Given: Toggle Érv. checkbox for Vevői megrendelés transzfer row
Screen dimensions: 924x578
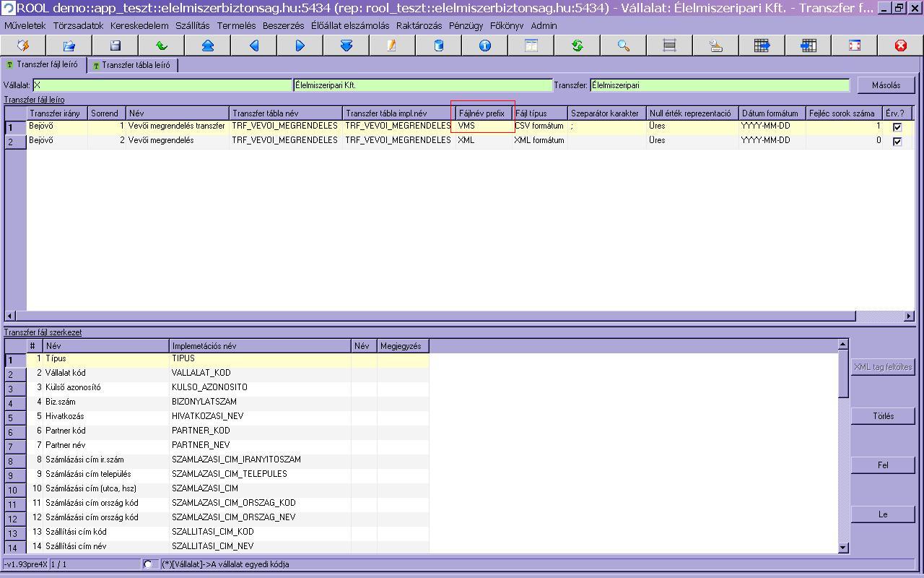Looking at the screenshot, I should [897, 127].
